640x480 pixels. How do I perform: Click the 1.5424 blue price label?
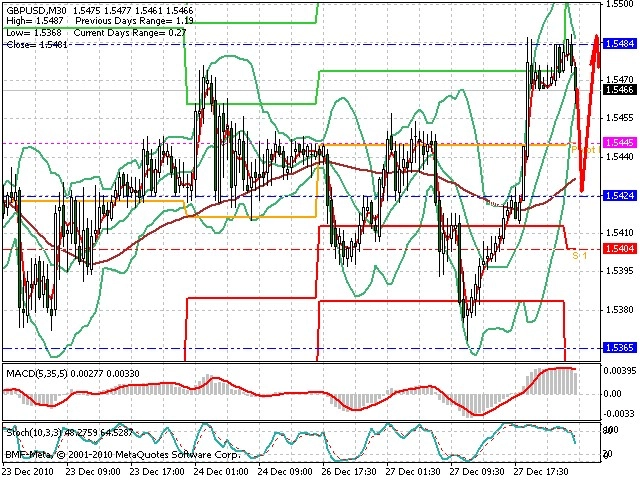click(620, 196)
